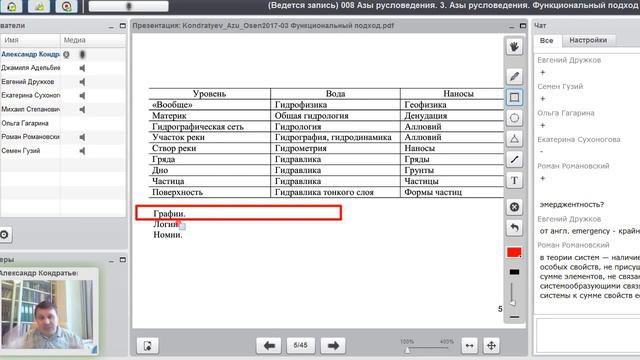This screenshot has height=360, width=640.
Task: Toggle Александр Кондратьев microphone icon
Action: click(82, 54)
